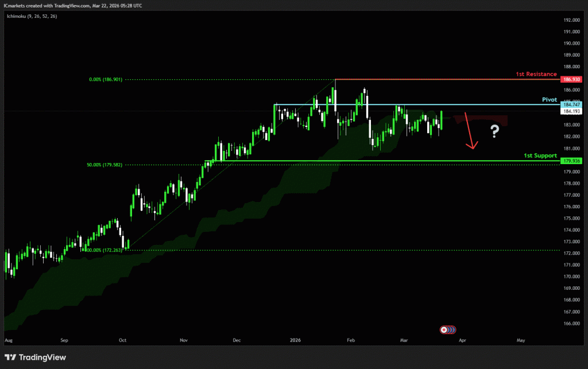
Task: Click the TradingView logo
Action: (x=35, y=358)
